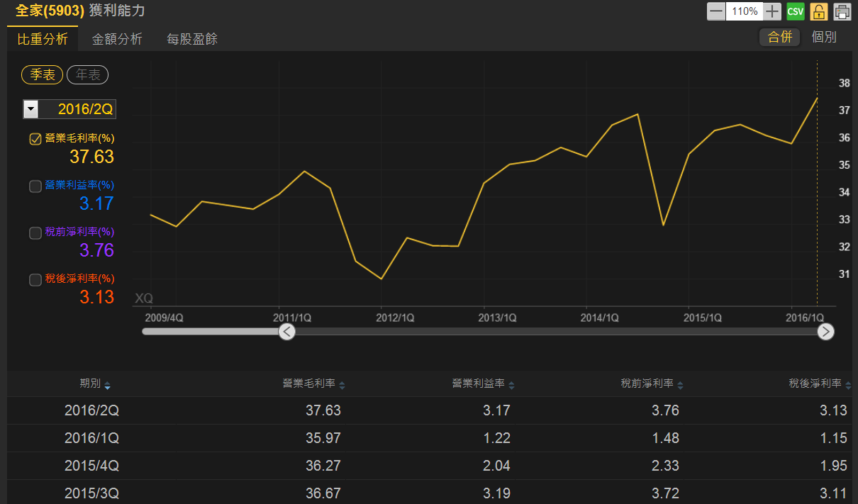Click the printer icon
The height and width of the screenshot is (504, 858).
coord(842,11)
